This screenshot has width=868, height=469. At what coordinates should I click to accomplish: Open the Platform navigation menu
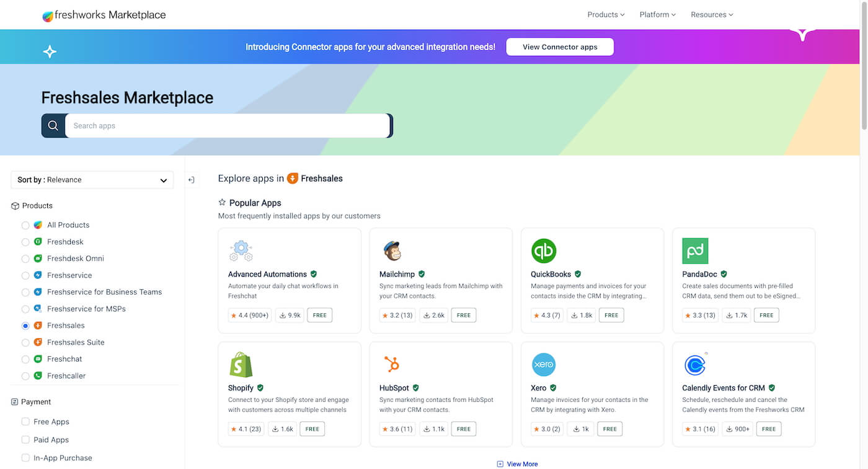657,15
